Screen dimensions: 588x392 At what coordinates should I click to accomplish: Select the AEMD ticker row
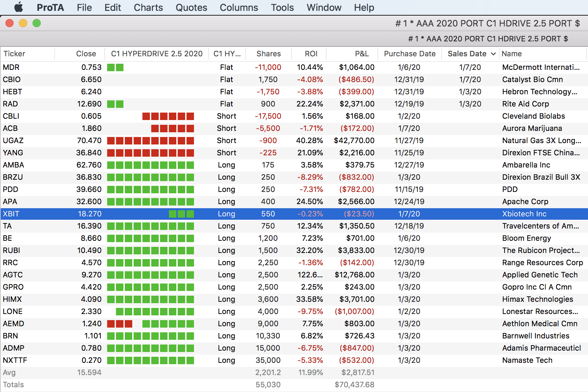(294, 324)
